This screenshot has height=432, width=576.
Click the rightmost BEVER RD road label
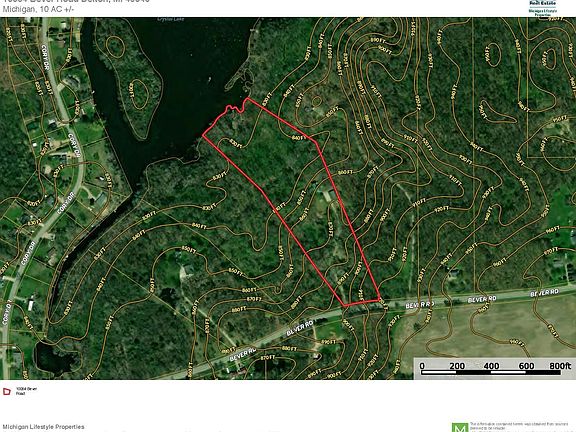[x=544, y=293]
